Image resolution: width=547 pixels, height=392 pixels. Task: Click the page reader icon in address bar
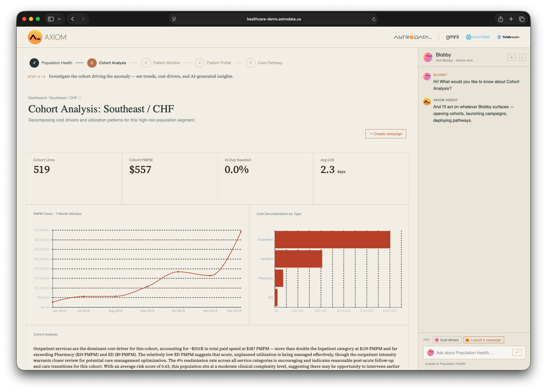click(x=174, y=19)
